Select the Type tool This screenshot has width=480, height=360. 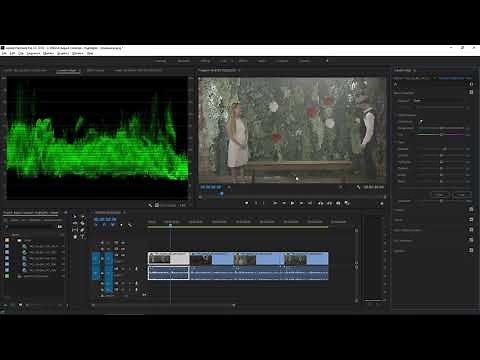pos(82,237)
